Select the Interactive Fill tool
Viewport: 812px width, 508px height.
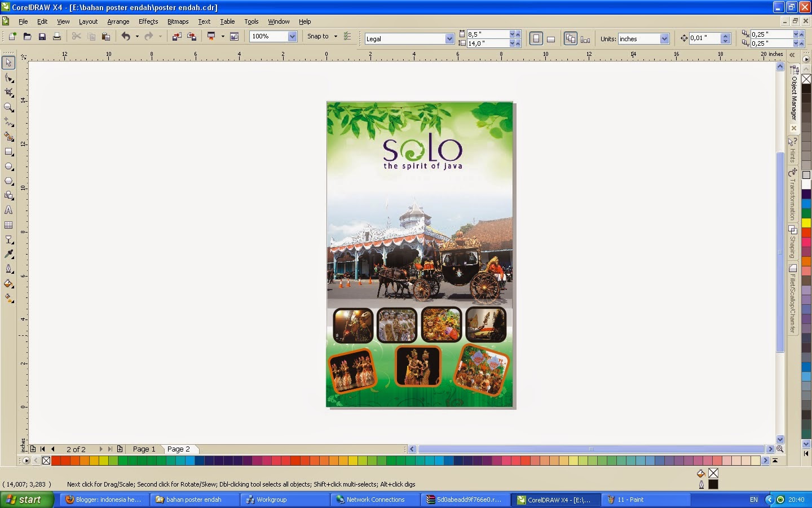[x=8, y=299]
